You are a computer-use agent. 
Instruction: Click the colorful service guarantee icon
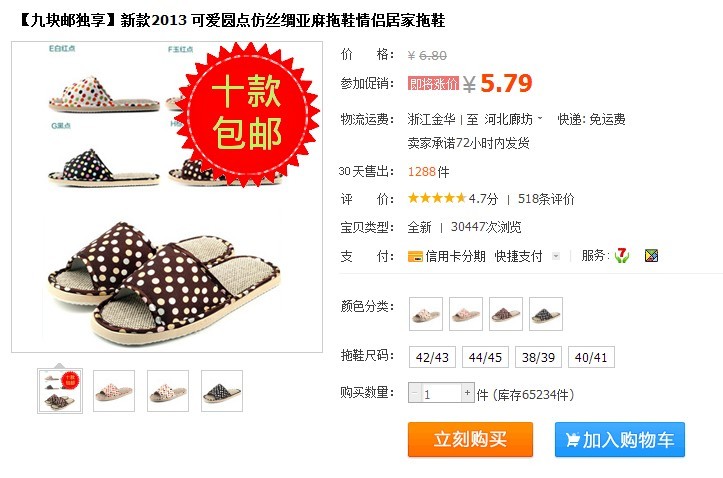tap(651, 255)
